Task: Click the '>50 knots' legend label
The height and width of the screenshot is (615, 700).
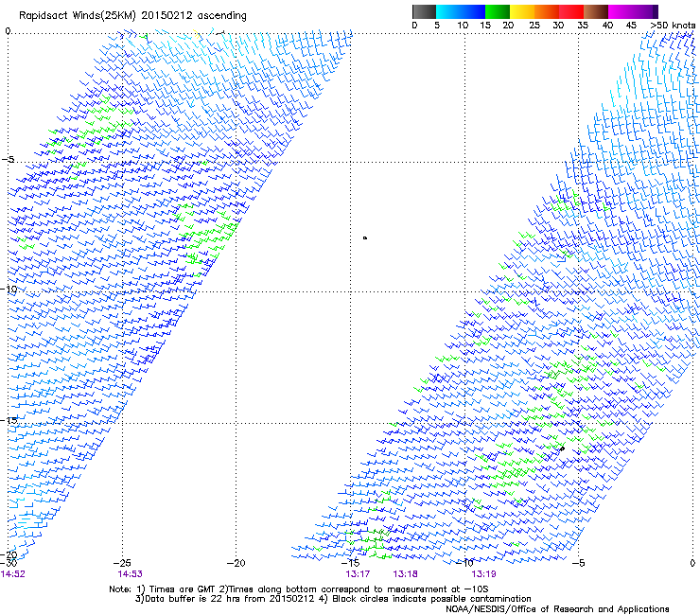Action: 673,26
